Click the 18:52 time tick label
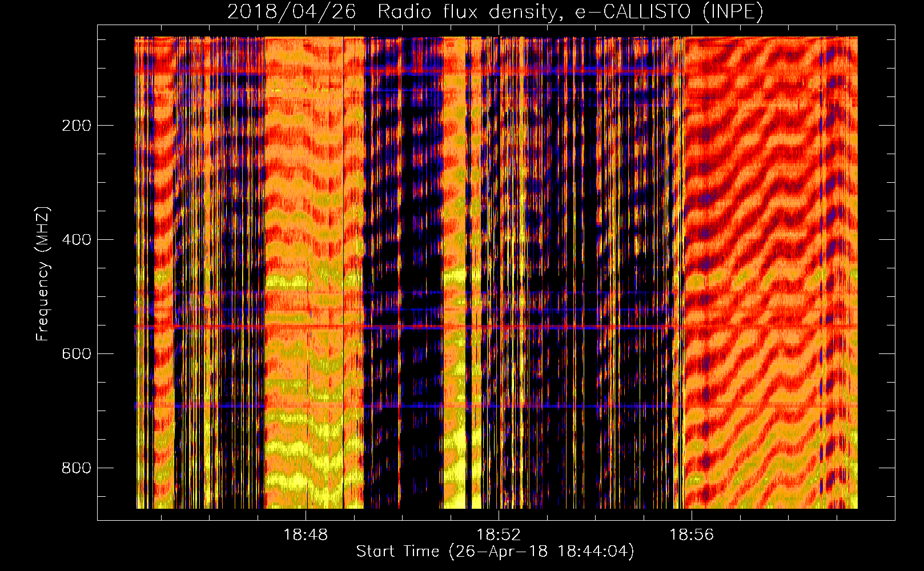 point(499,535)
